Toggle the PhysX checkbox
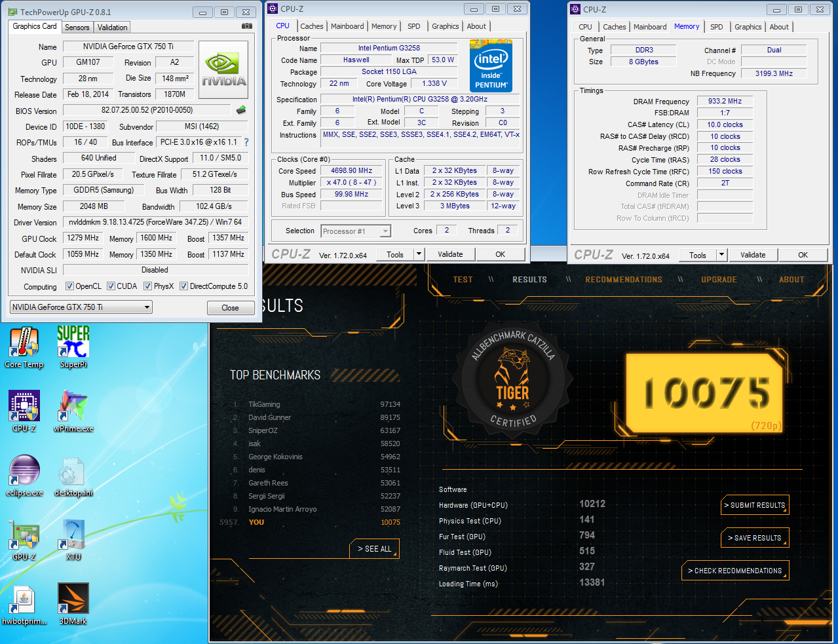 [x=148, y=286]
